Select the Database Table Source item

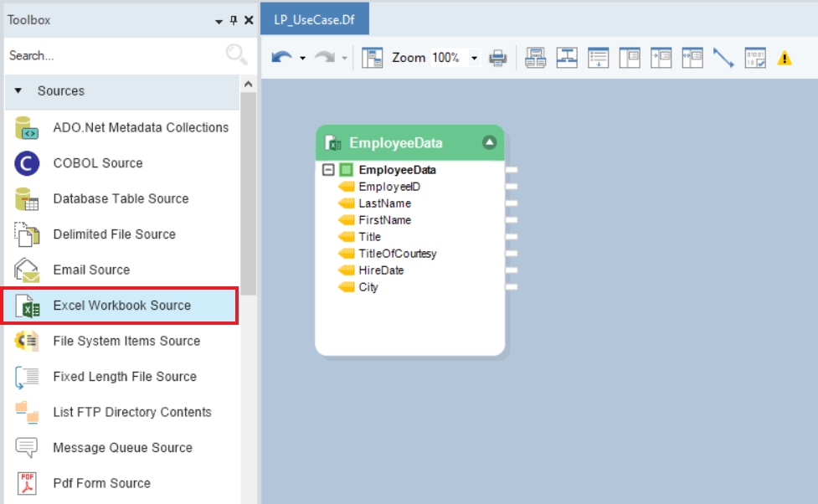pos(121,198)
